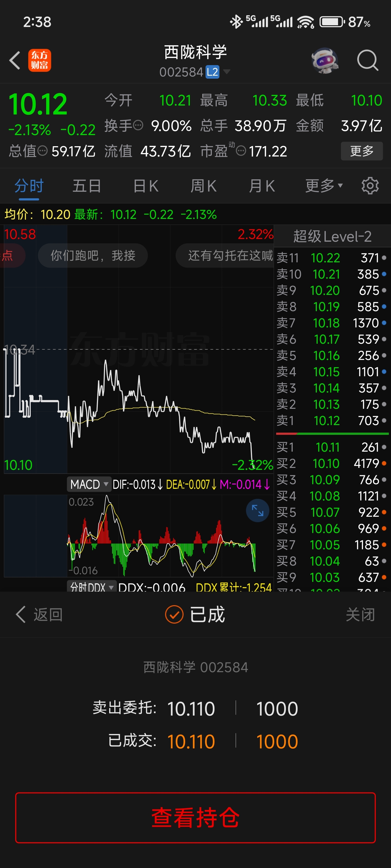Image resolution: width=391 pixels, height=868 pixels.
Task: Switch to the 周K tab
Action: click(203, 186)
